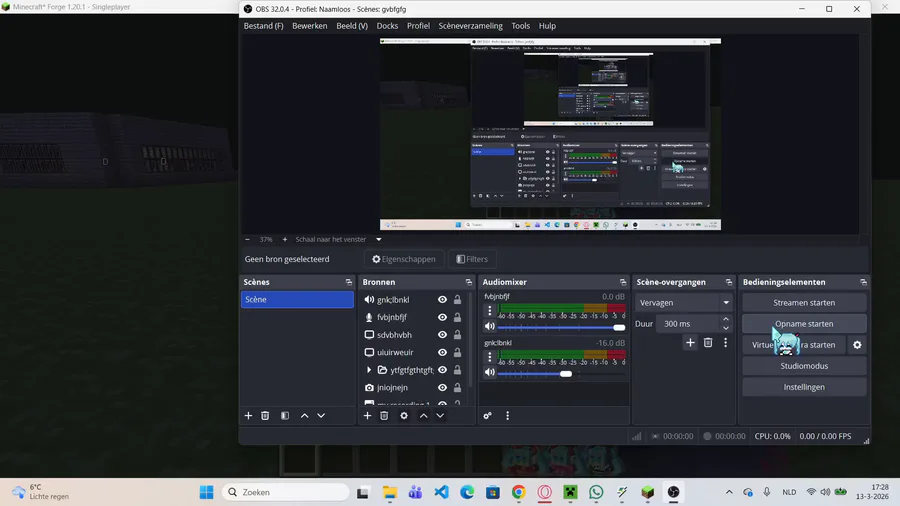Select Scène in scenes list
Image resolution: width=900 pixels, height=506 pixels.
pos(297,299)
